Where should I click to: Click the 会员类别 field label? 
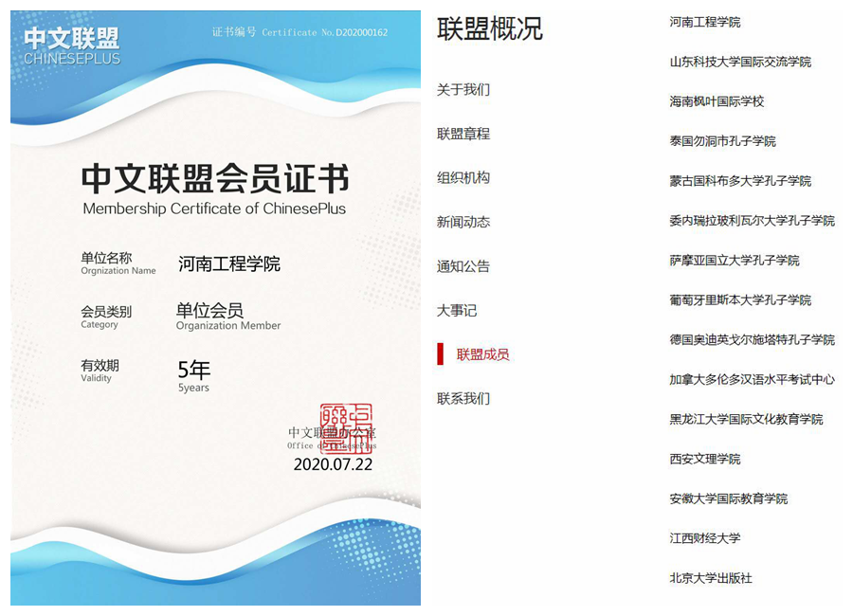[x=106, y=312]
